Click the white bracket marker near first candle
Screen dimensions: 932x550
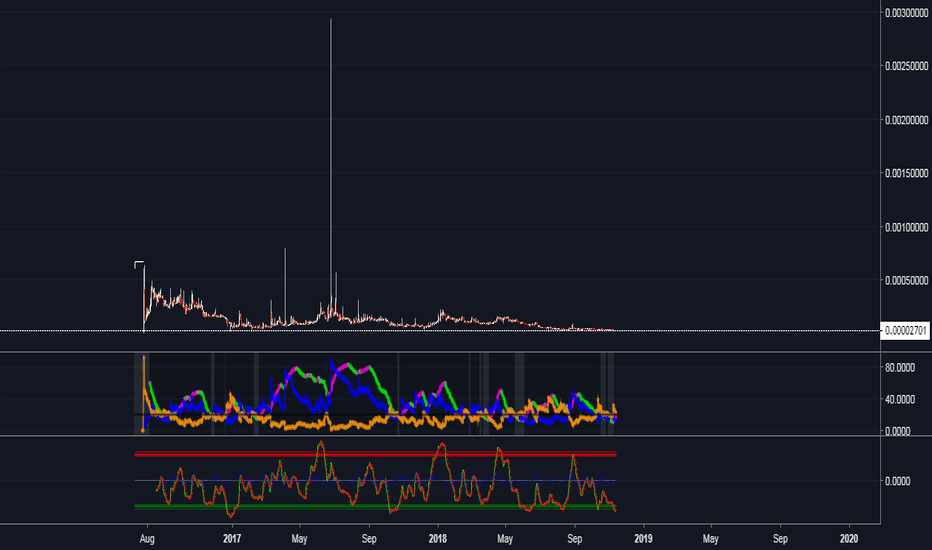(x=138, y=264)
